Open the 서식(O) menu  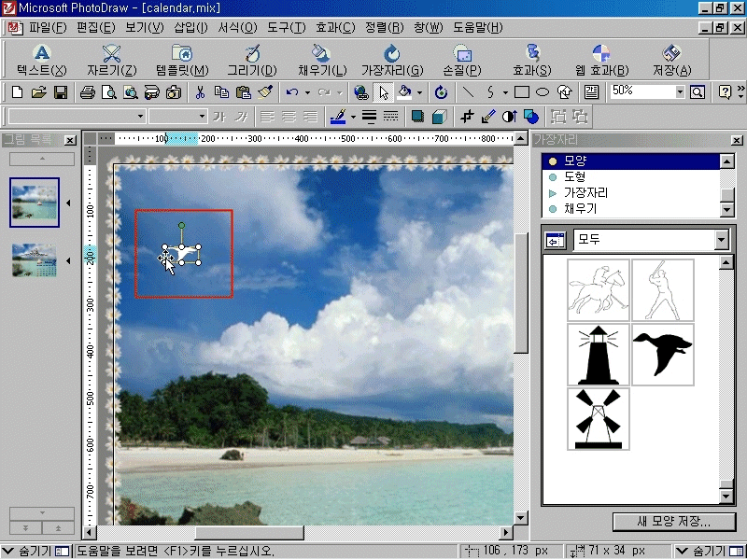pyautogui.click(x=237, y=28)
